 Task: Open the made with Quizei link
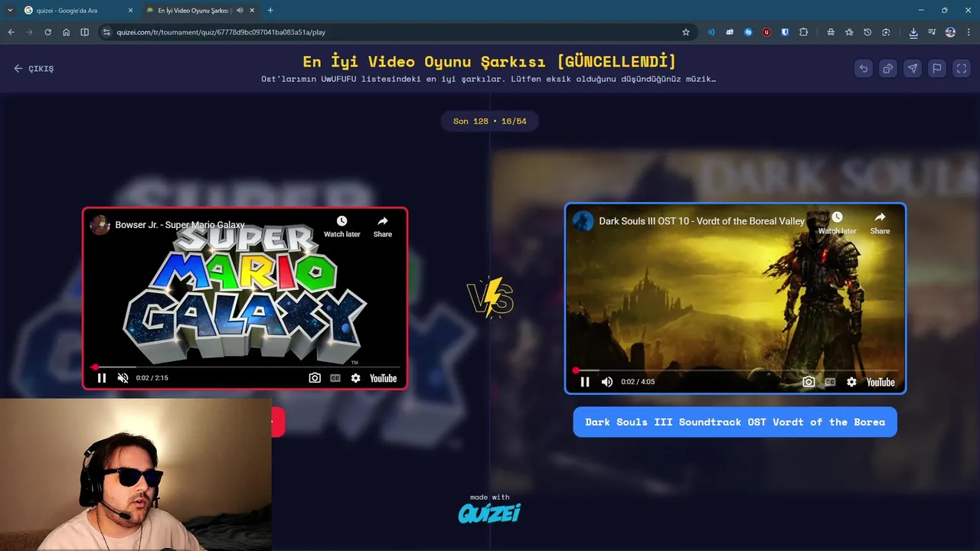click(489, 508)
